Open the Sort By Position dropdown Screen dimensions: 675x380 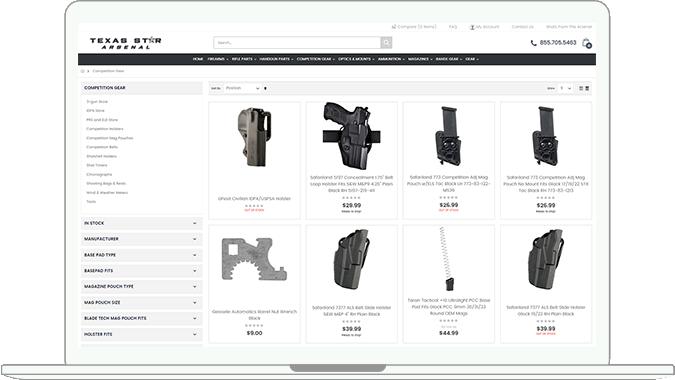tap(242, 88)
